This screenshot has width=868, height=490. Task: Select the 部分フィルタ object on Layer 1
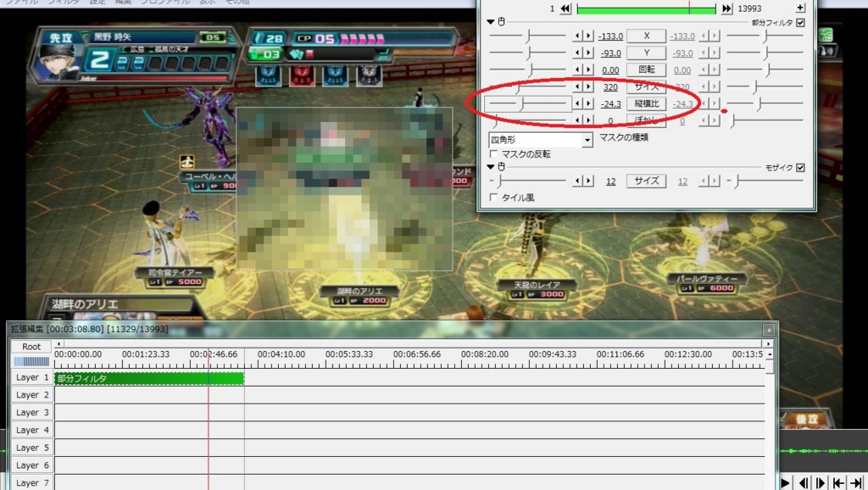pos(149,379)
